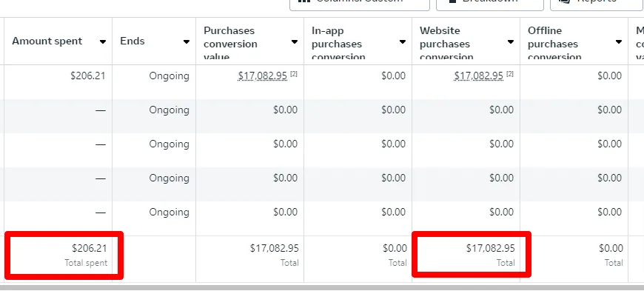The height and width of the screenshot is (291, 644).
Task: Click the horizontal scrollbar below the table
Action: (x=322, y=288)
